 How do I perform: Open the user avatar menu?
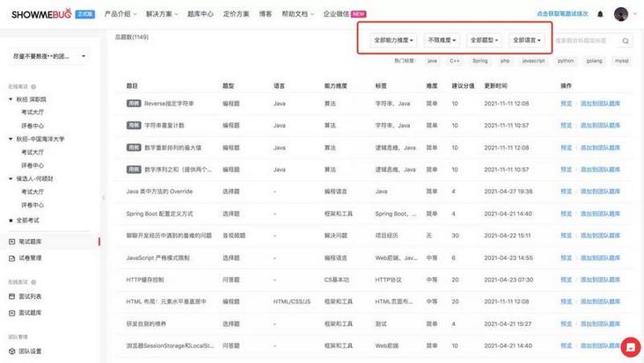click(620, 14)
